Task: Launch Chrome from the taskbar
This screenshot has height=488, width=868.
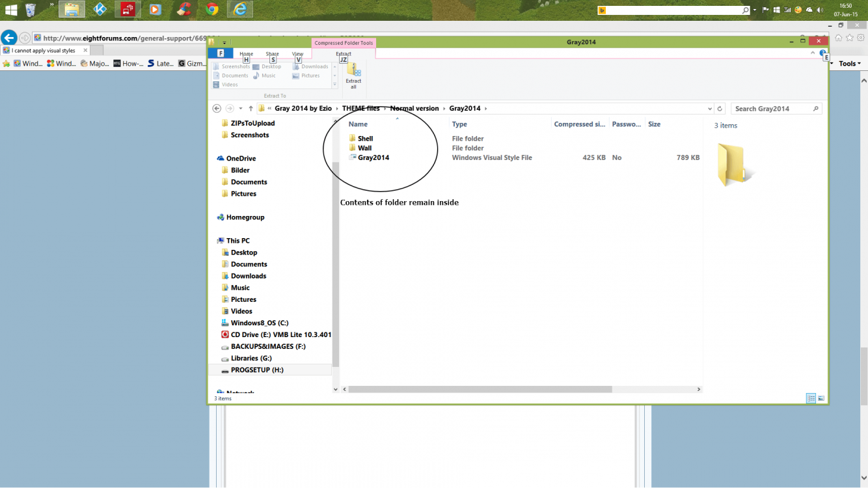Action: pos(211,9)
